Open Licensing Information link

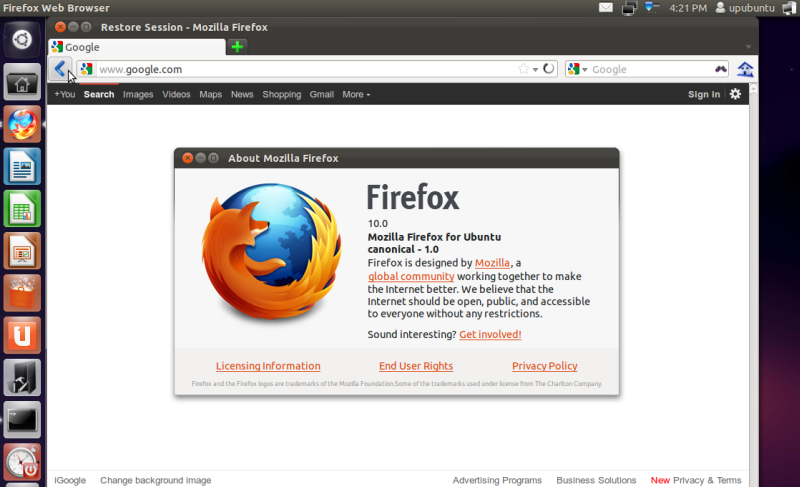(268, 366)
